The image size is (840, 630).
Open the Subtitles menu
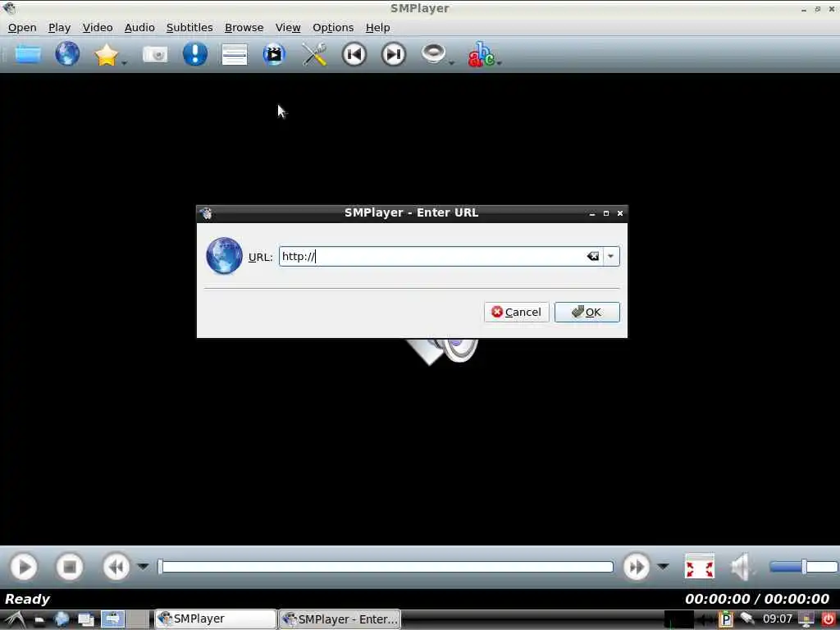point(189,28)
